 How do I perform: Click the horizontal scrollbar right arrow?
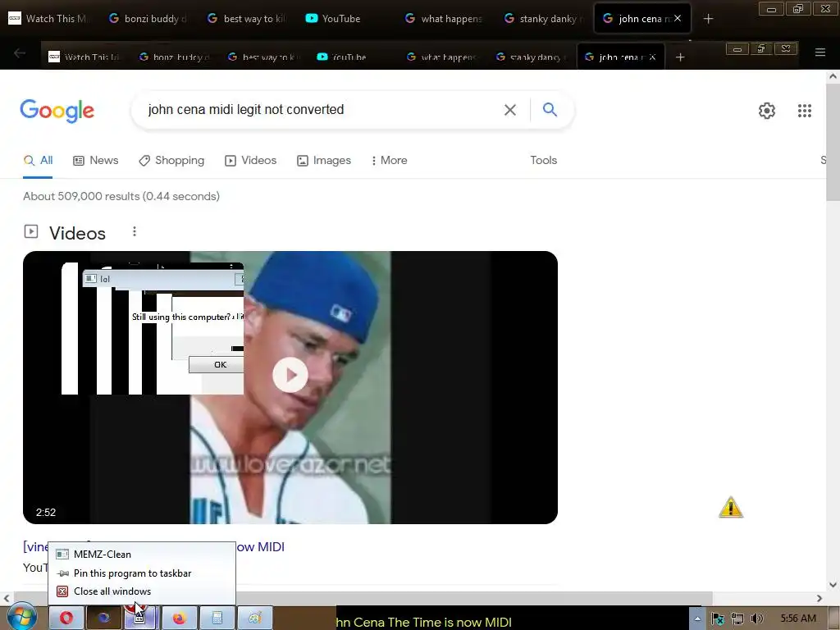click(819, 598)
